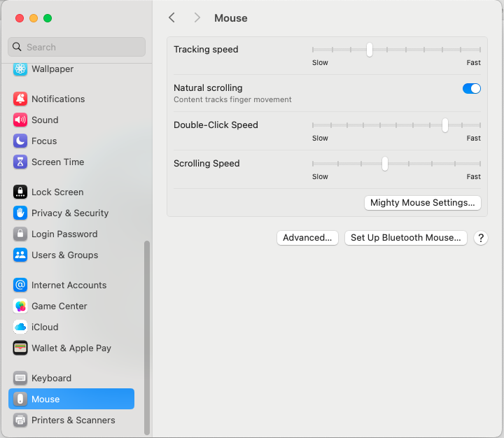
Task: Click Set Up Bluetooth Mouse button
Action: point(405,238)
